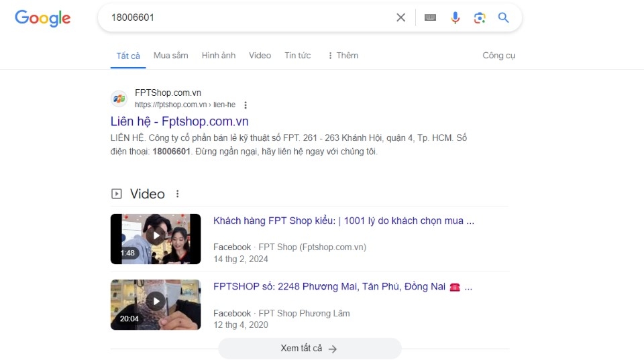Open FPTSHOP số: 2248 Phương Mai video link
The height and width of the screenshot is (362, 644).
pyautogui.click(x=343, y=286)
